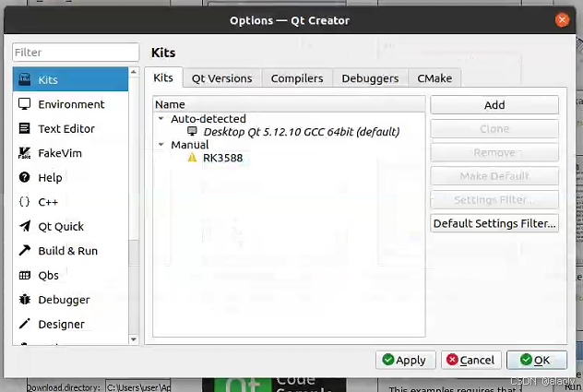The width and height of the screenshot is (583, 392).
Task: Open the Debuggers tab
Action: (370, 78)
